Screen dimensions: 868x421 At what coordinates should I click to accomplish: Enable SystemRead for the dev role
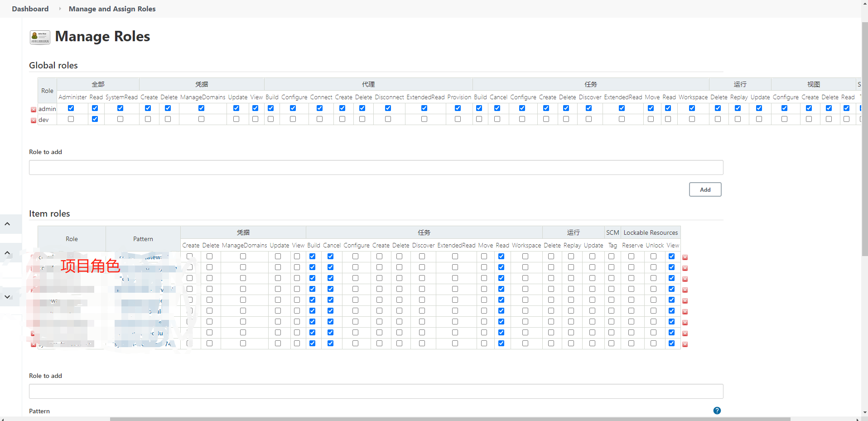click(x=120, y=119)
